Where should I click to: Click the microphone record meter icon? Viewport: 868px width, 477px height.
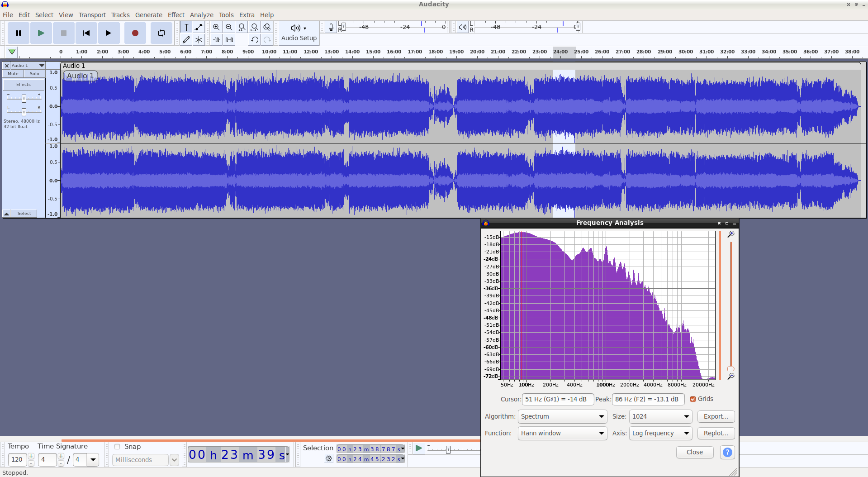(331, 27)
